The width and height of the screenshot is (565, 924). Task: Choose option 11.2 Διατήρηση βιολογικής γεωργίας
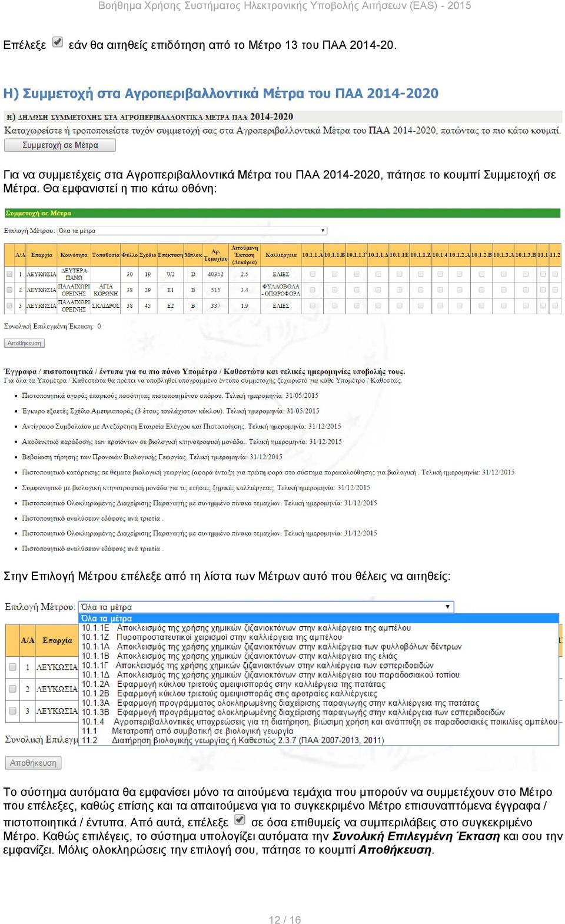318,740
